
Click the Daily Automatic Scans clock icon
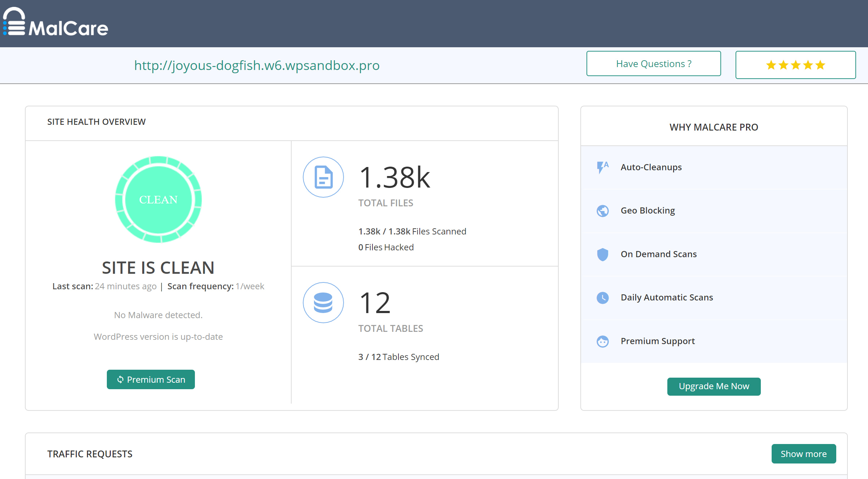(602, 298)
